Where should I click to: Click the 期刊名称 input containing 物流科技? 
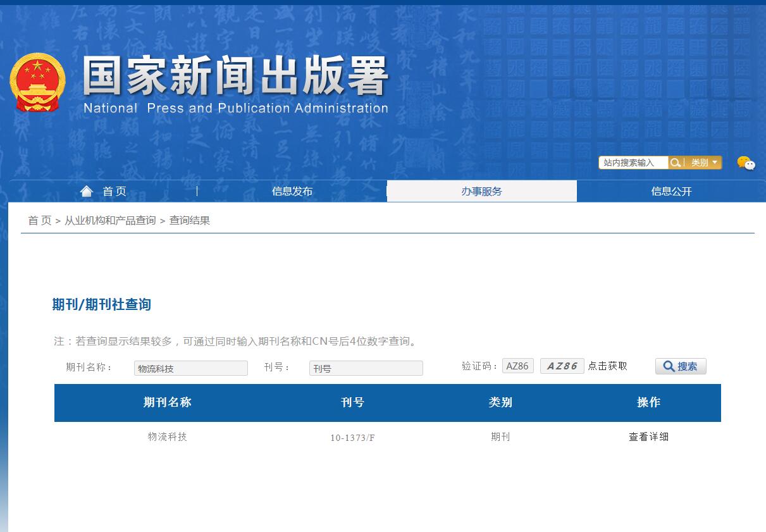coord(190,368)
